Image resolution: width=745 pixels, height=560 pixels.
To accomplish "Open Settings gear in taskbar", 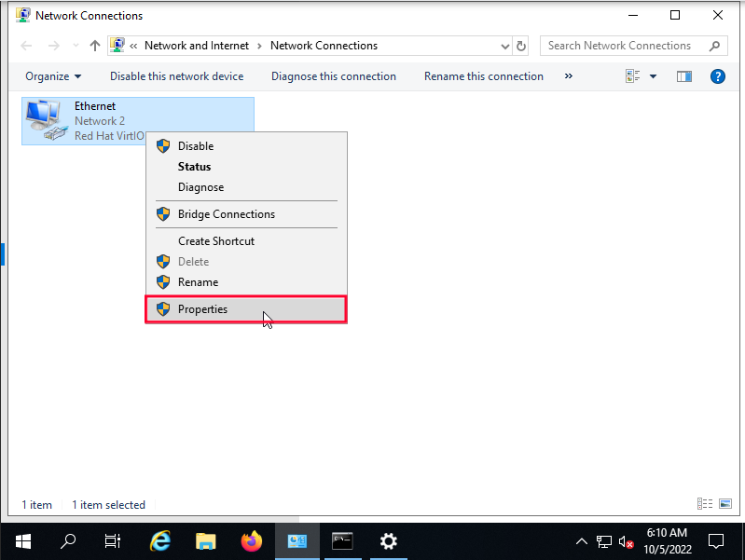I will (389, 540).
